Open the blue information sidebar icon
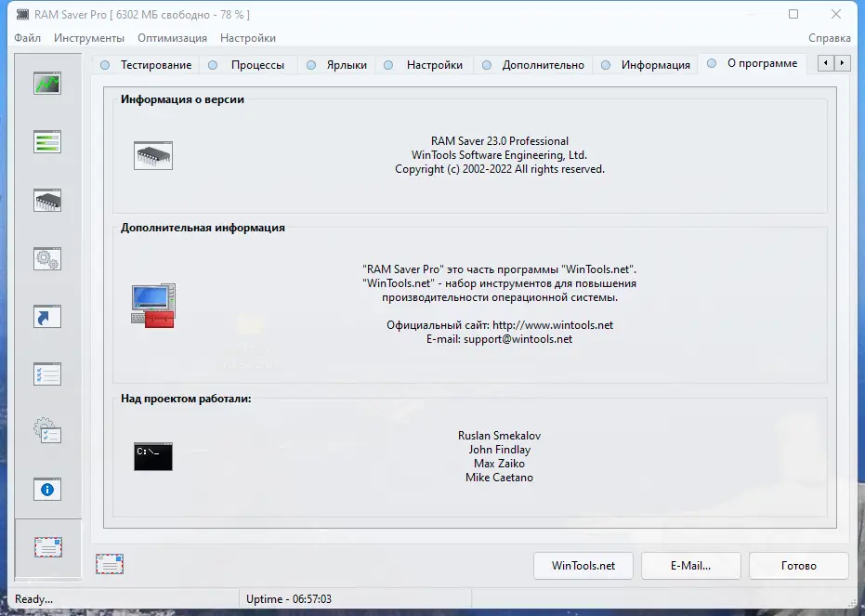 47,489
